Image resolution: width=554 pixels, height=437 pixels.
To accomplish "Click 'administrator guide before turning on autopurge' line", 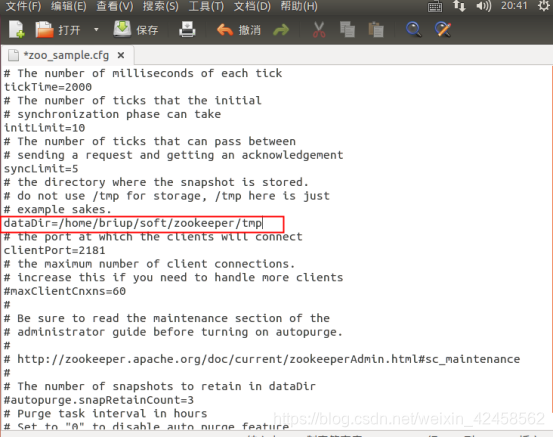I will point(173,332).
